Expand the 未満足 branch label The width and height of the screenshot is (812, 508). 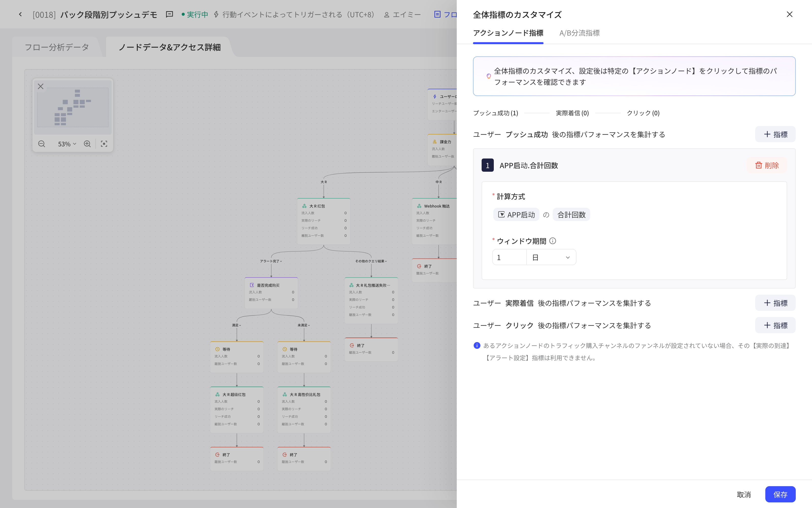point(304,325)
